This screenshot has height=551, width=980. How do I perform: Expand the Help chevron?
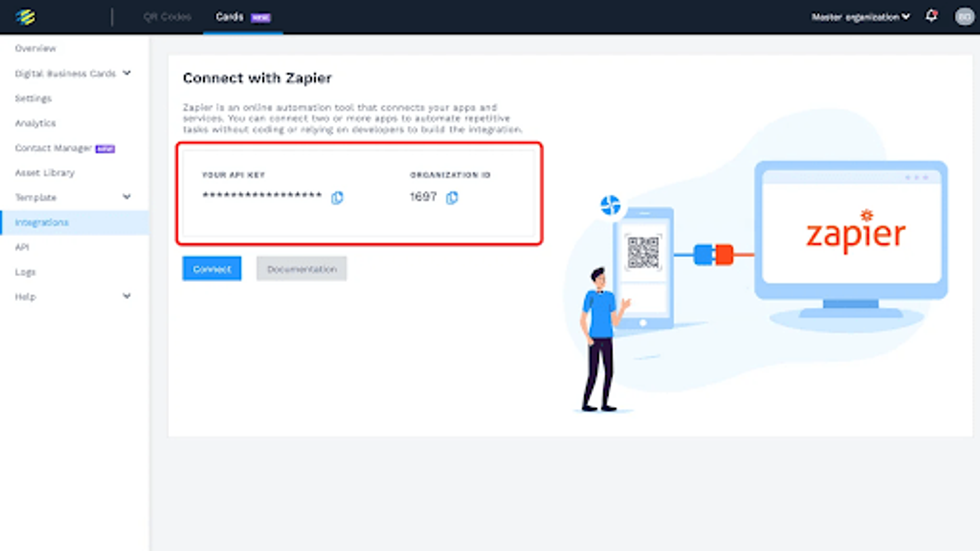click(x=127, y=296)
